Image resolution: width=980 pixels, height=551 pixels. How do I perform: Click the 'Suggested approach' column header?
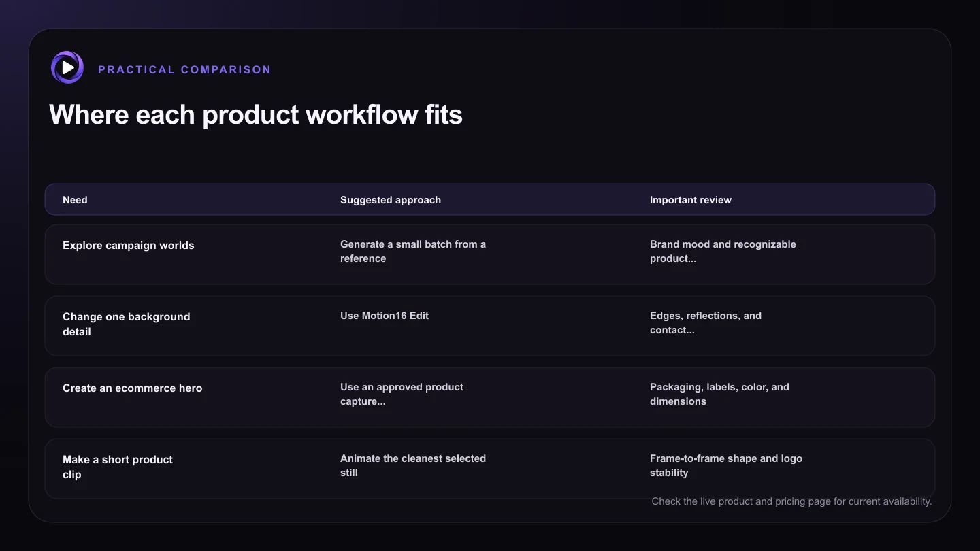(x=391, y=200)
